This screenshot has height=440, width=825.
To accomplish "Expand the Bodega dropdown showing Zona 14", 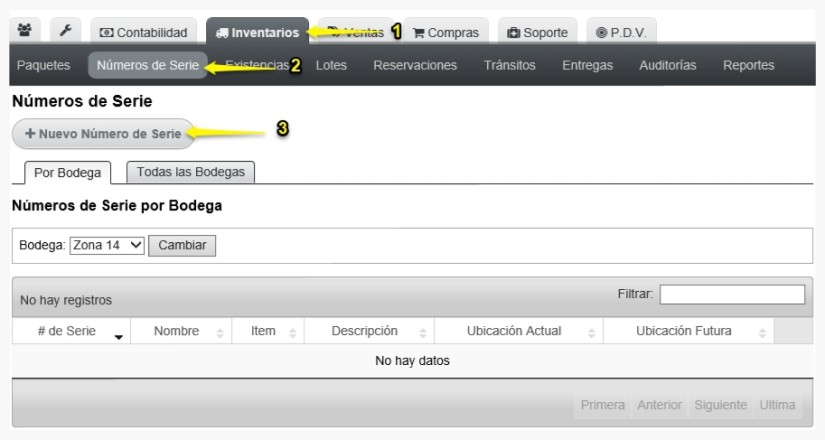I will tap(107, 245).
